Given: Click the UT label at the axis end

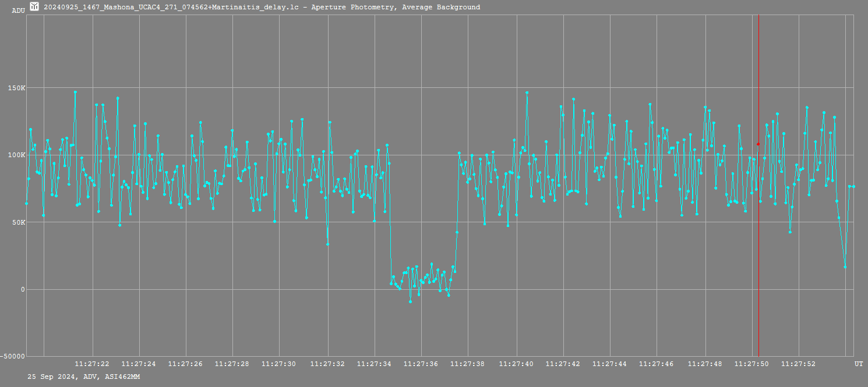Looking at the screenshot, I should 859,364.
